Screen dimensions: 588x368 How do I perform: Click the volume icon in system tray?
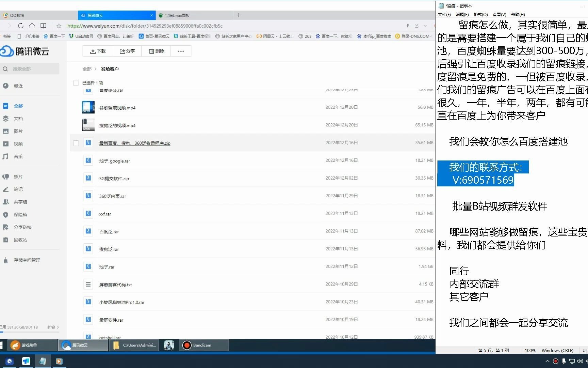point(580,361)
